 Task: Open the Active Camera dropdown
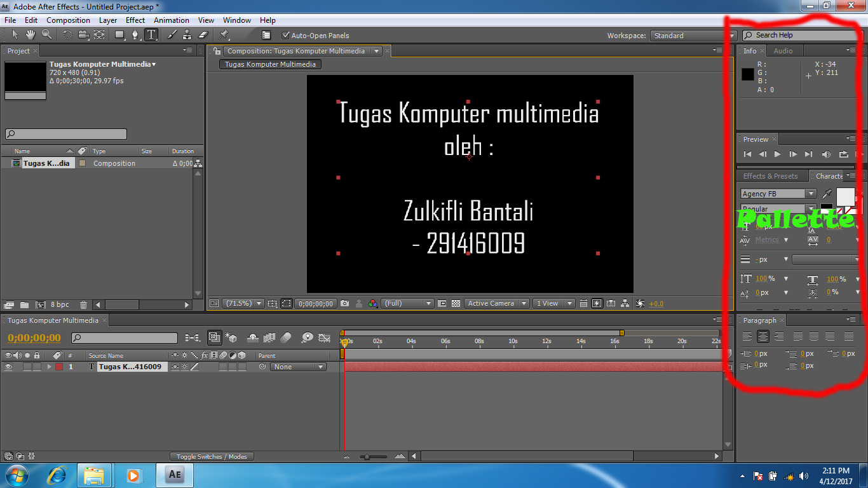click(496, 303)
